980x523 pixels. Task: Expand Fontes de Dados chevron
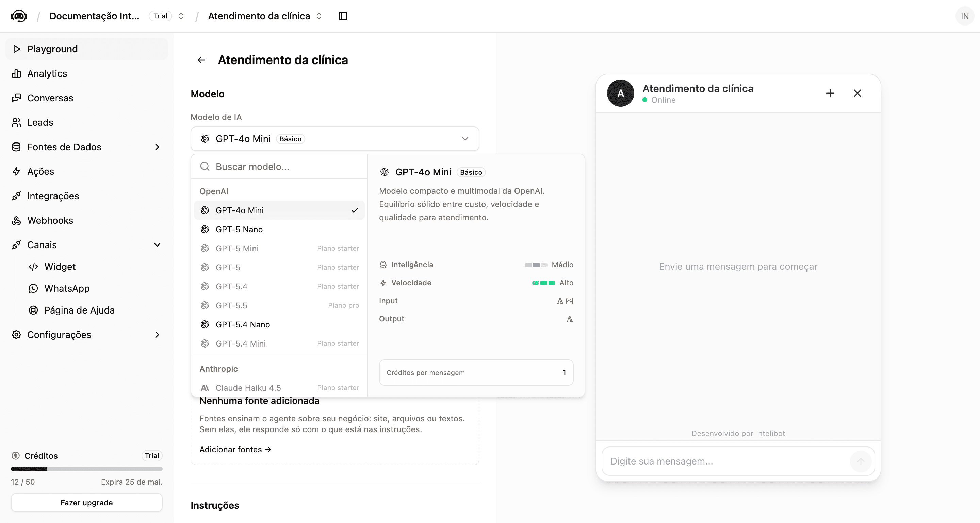pos(157,147)
